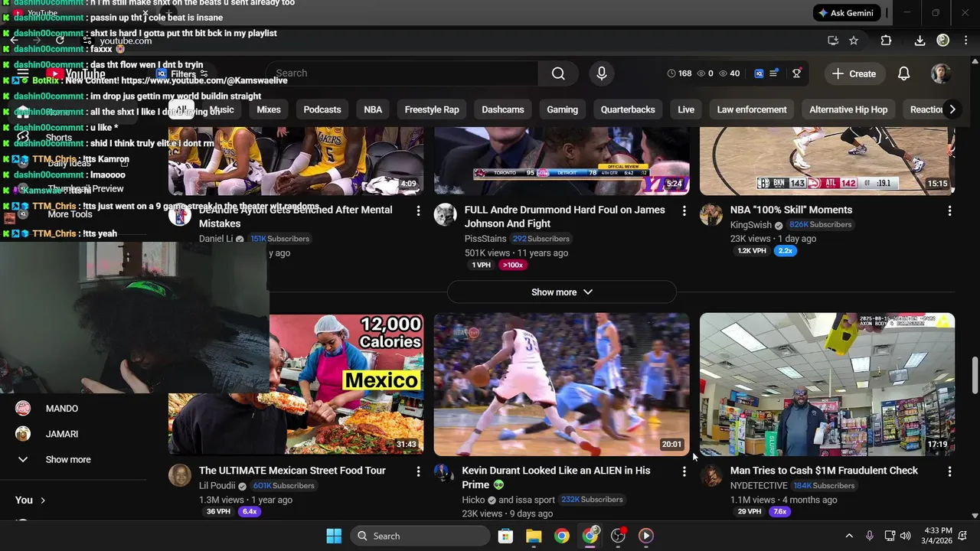Click Lil Poudii channel avatar
Screen dimensions: 980x551
click(x=180, y=475)
